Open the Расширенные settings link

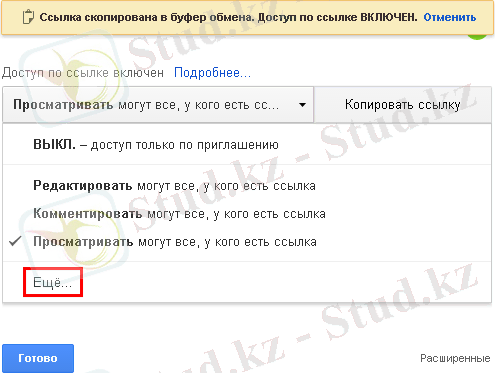(x=455, y=358)
